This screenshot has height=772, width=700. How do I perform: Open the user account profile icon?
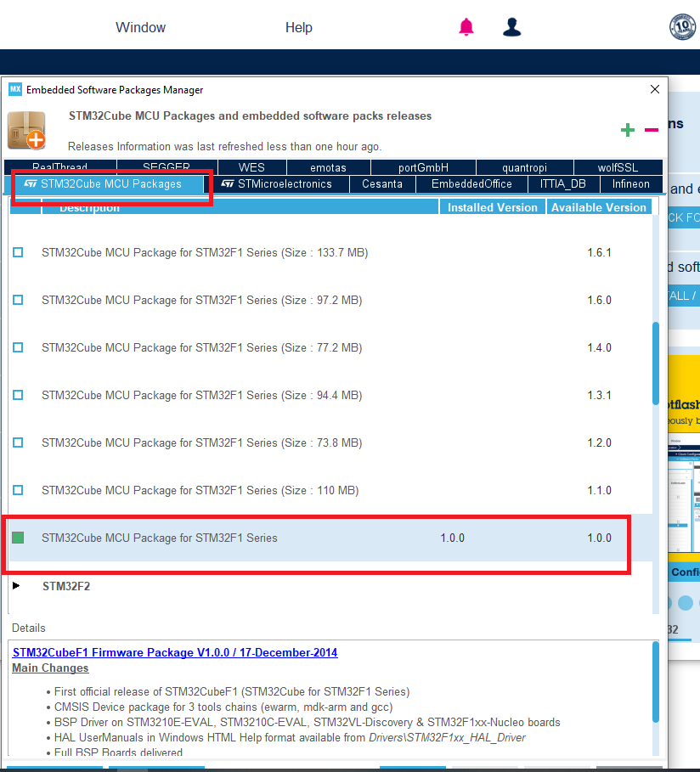coord(511,27)
